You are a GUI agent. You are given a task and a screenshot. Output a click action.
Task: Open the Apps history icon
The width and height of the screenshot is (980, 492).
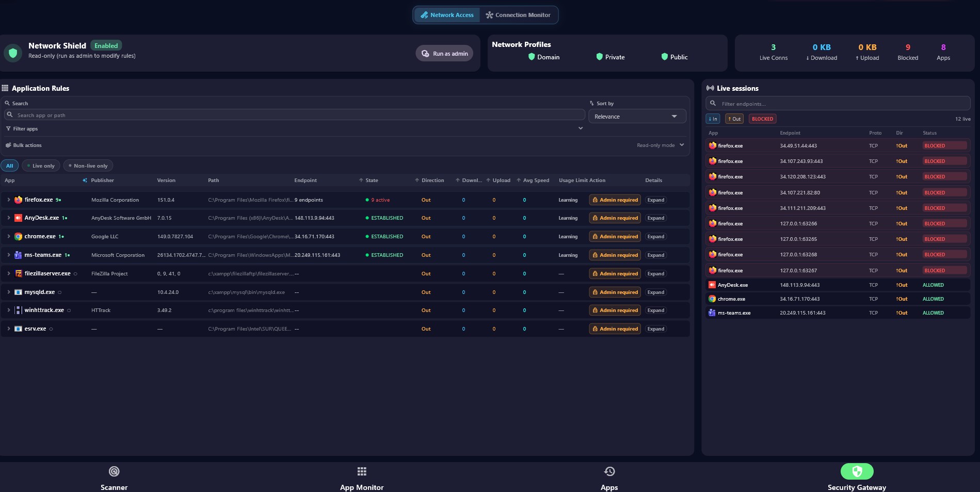point(609,471)
